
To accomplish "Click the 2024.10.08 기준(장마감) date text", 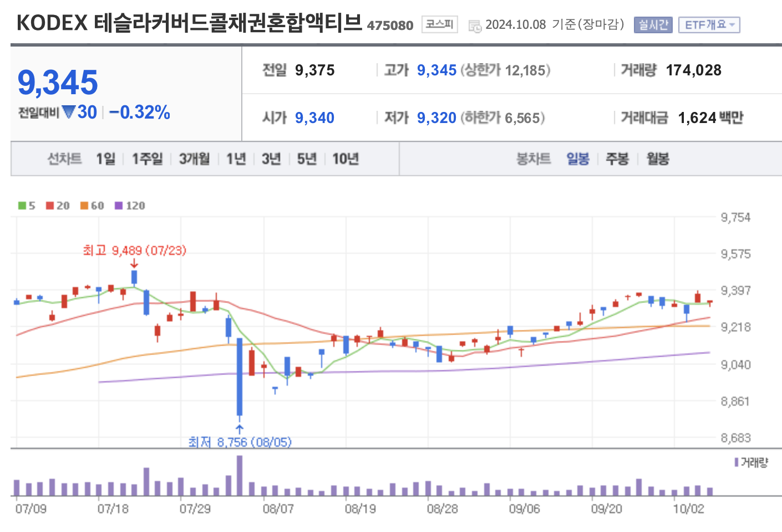I will [x=555, y=25].
